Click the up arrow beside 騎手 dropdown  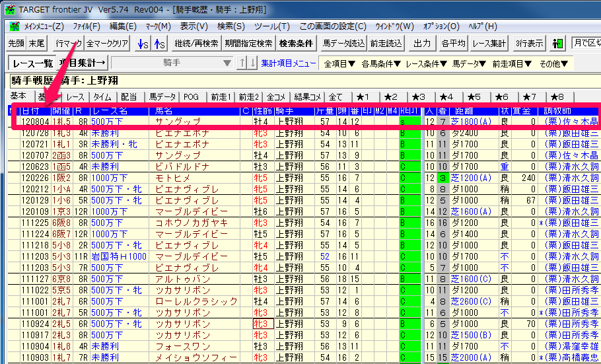pyautogui.click(x=241, y=63)
